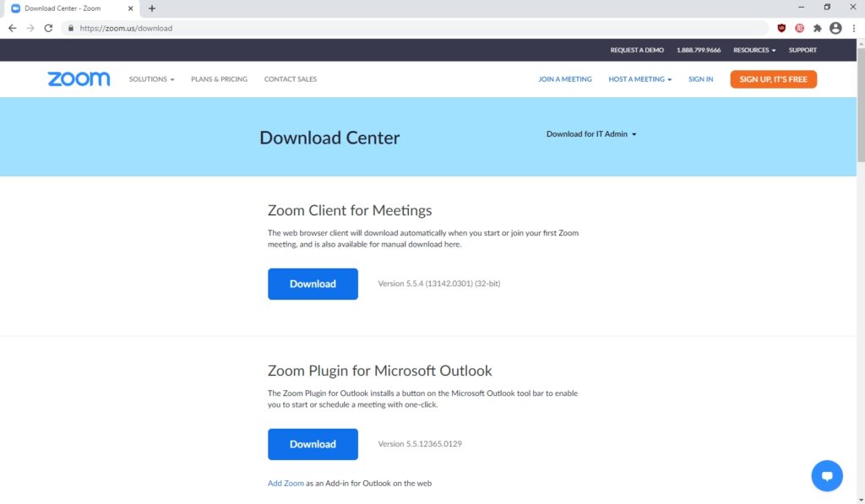Click Version 5.5.12365.0129 text

coord(420,444)
